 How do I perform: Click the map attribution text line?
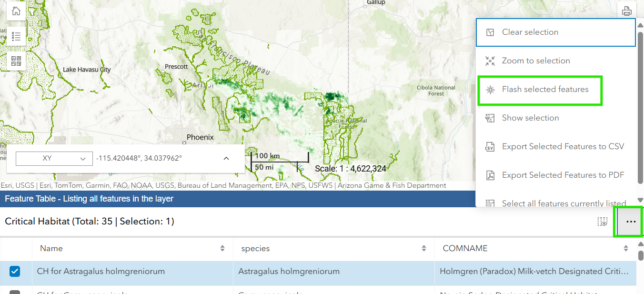point(223,186)
